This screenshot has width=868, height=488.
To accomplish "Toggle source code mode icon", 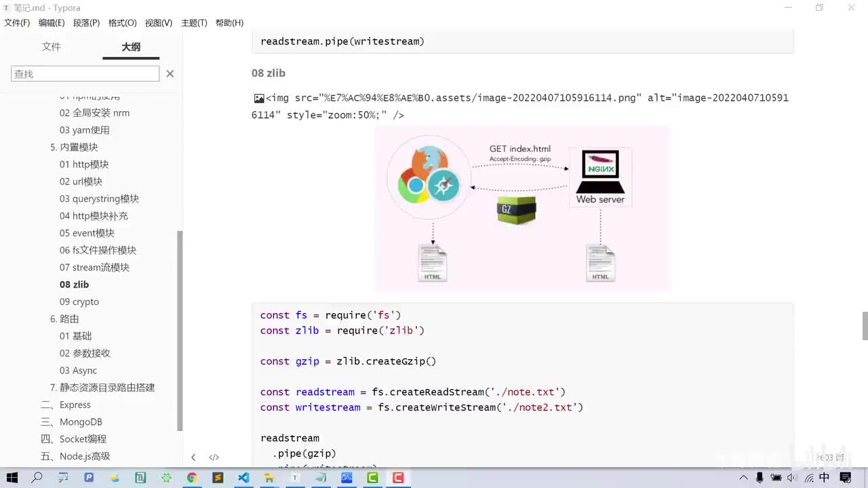I will tap(214, 457).
